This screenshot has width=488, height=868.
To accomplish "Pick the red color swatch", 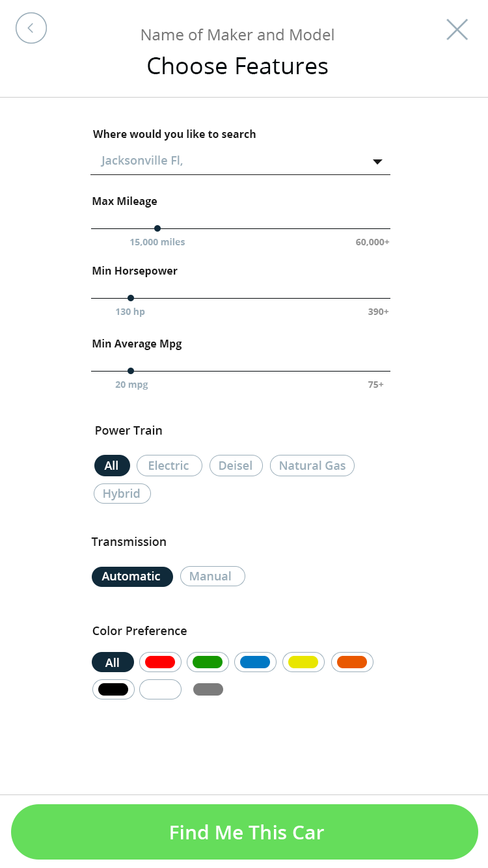I will [x=160, y=662].
